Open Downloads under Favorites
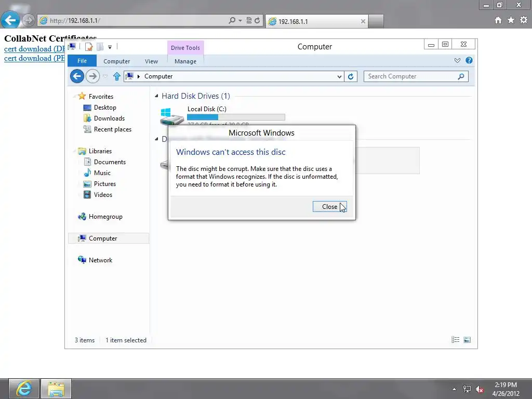The image size is (532, 399). coord(109,118)
